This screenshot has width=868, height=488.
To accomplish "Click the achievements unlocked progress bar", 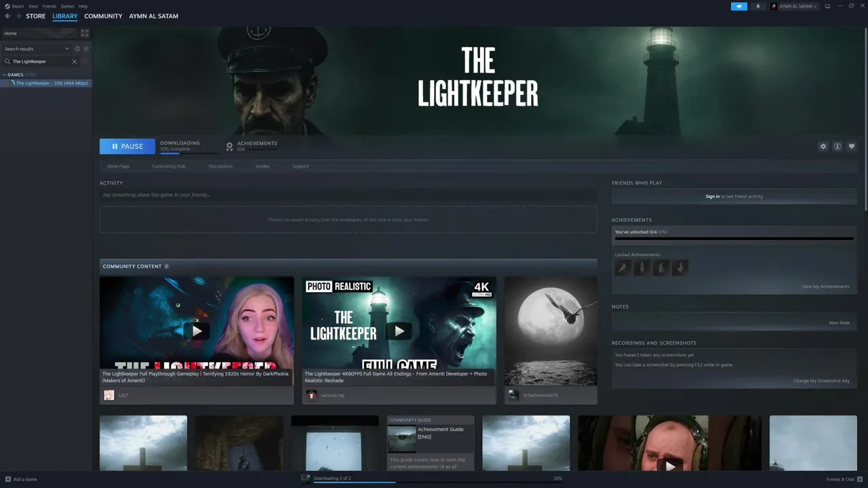I will (x=734, y=239).
